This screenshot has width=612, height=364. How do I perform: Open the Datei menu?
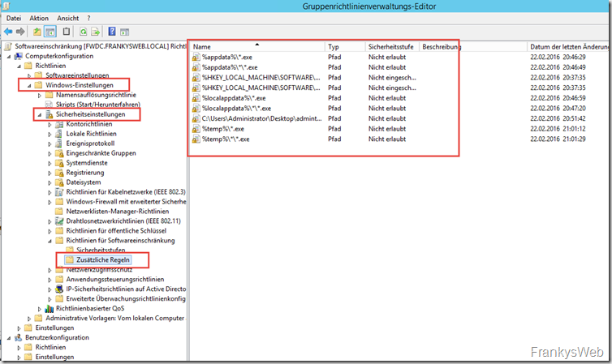coord(14,18)
